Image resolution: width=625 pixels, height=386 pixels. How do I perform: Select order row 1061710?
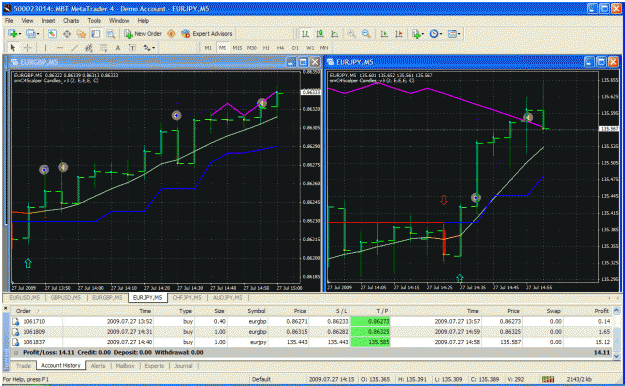311,321
